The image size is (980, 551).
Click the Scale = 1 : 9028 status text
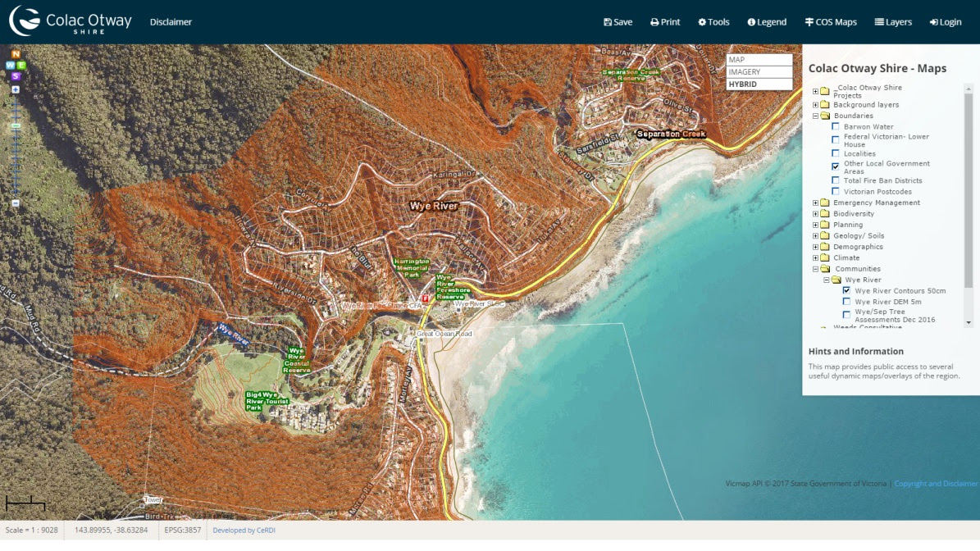tap(32, 531)
